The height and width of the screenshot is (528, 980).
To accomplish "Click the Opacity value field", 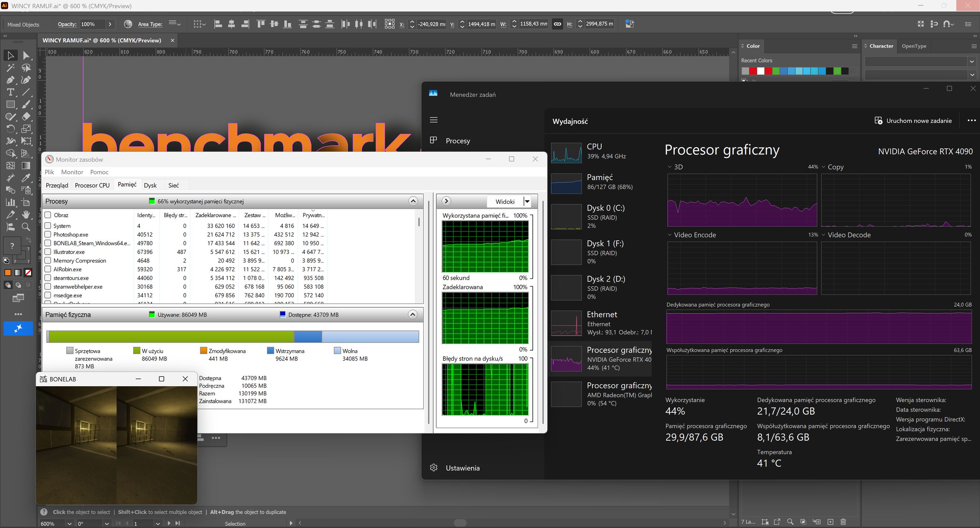I will 92,24.
